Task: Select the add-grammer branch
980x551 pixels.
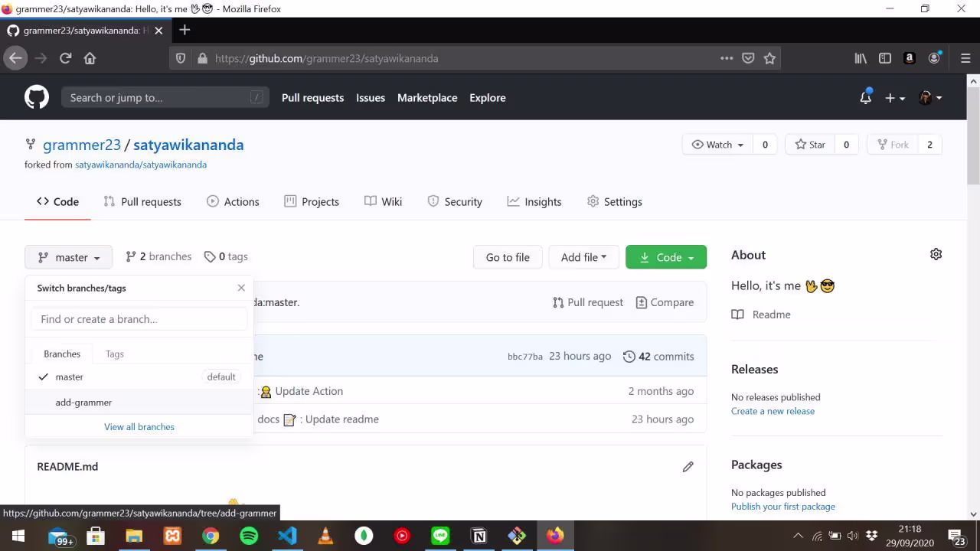Action: coord(139,403)
